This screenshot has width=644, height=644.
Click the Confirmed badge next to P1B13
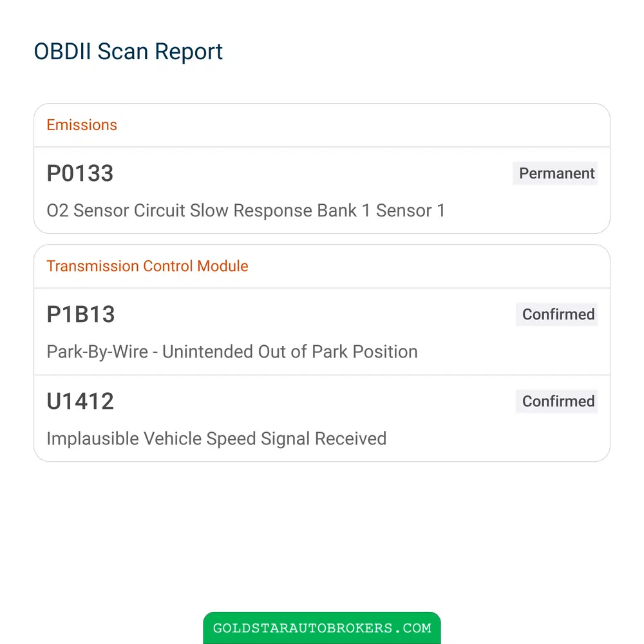(556, 315)
